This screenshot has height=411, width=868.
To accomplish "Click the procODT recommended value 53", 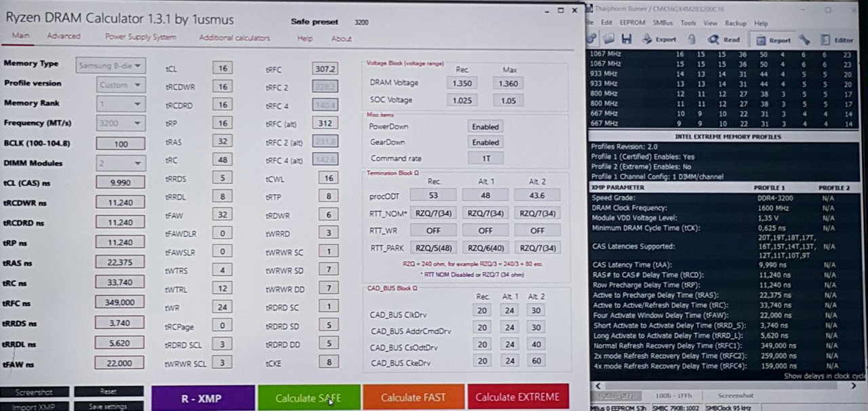I will [433, 195].
